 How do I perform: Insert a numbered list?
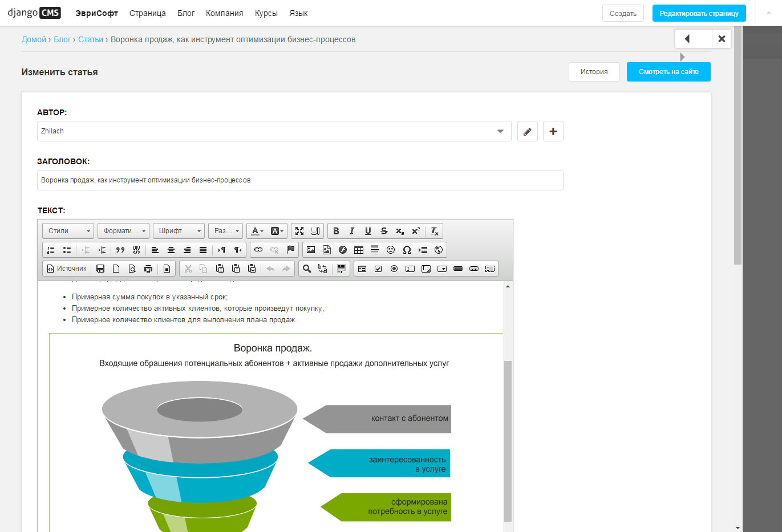point(51,250)
